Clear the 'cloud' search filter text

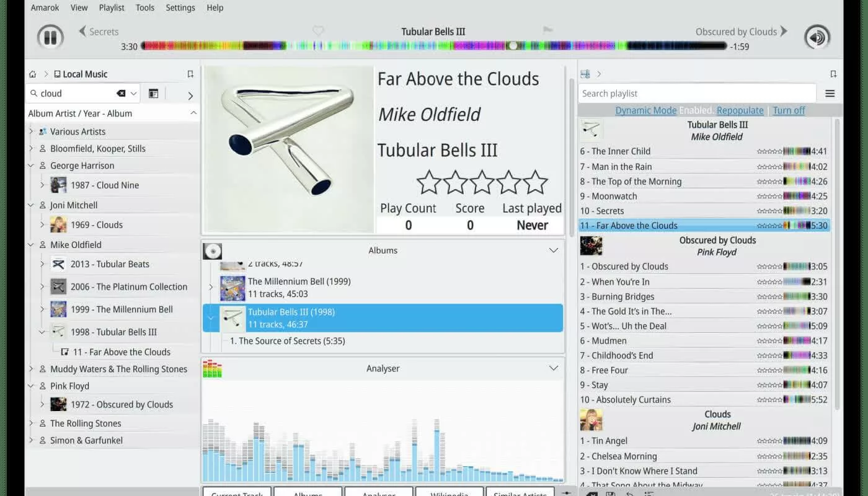coord(121,94)
